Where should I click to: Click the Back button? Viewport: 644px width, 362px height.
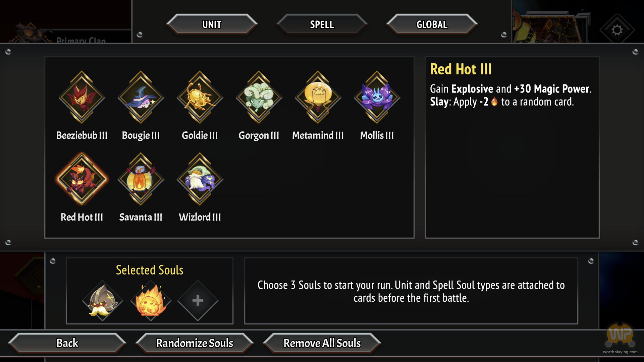67,343
